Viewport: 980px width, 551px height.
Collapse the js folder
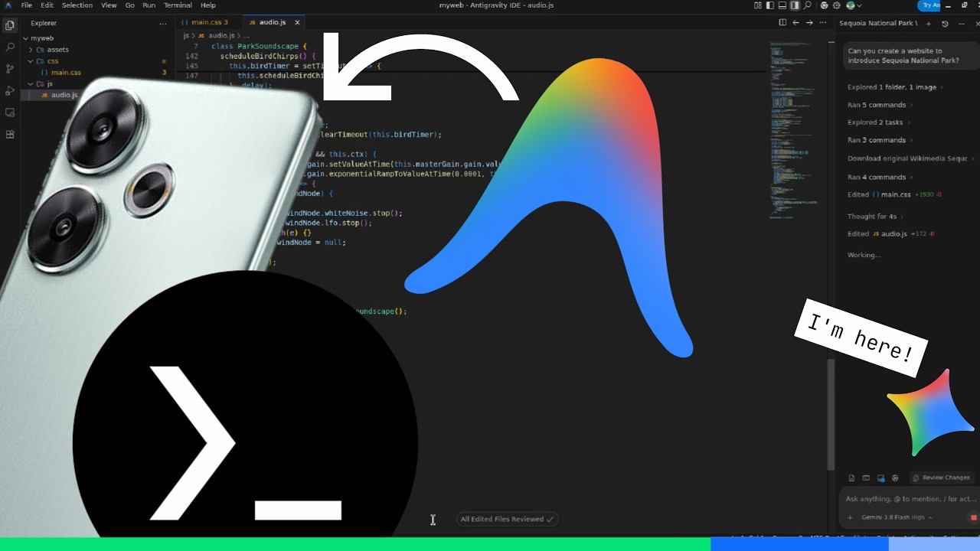click(x=31, y=83)
